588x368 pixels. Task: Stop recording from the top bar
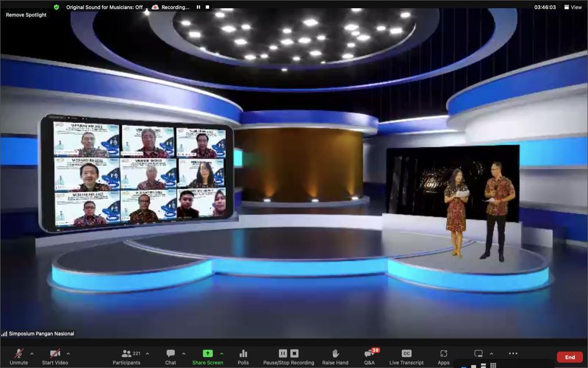coord(207,7)
